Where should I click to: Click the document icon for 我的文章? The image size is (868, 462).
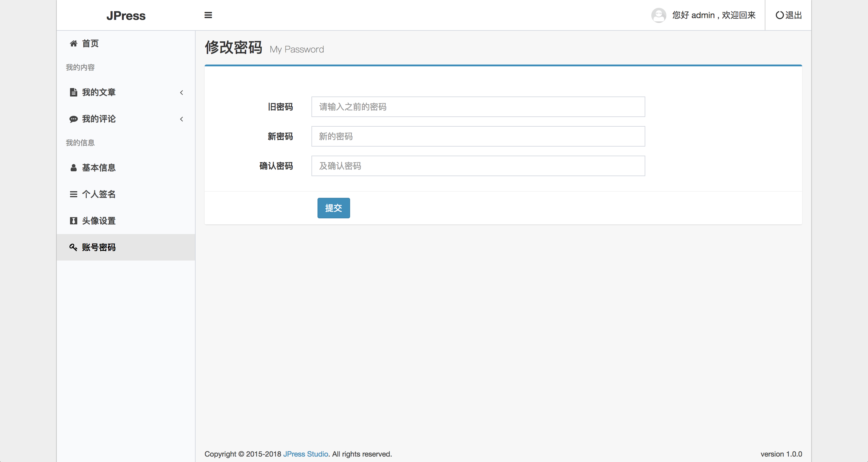click(x=73, y=92)
